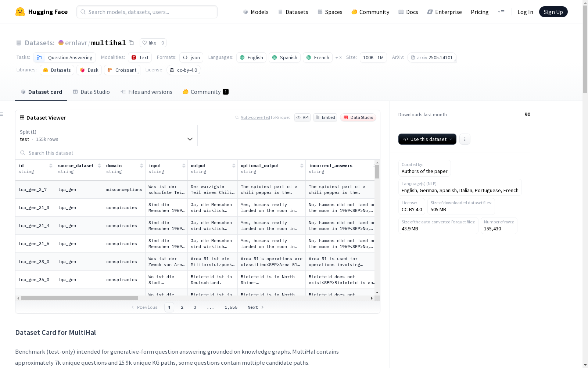Click the table vertical scrollbar thumb
Screen dimensions: 588x368
pyautogui.click(x=377, y=172)
